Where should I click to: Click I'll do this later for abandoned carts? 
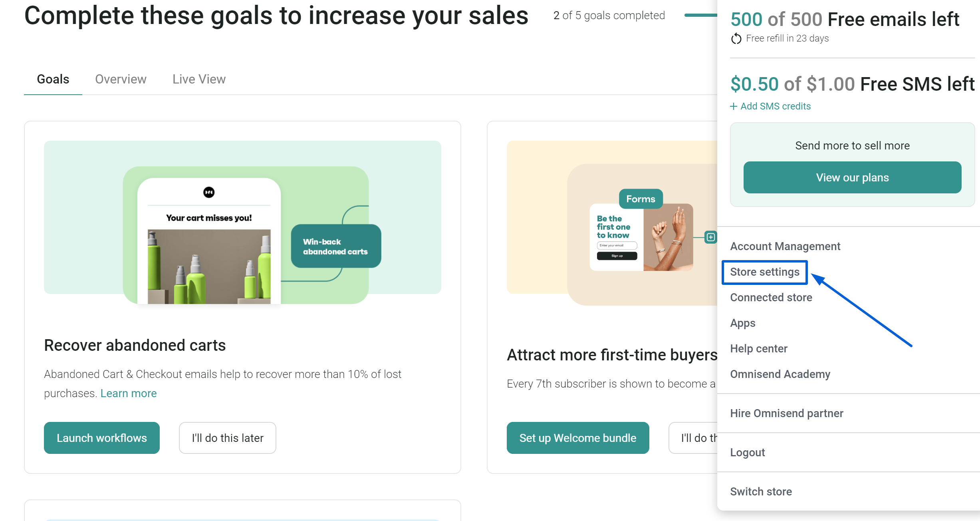click(x=228, y=438)
